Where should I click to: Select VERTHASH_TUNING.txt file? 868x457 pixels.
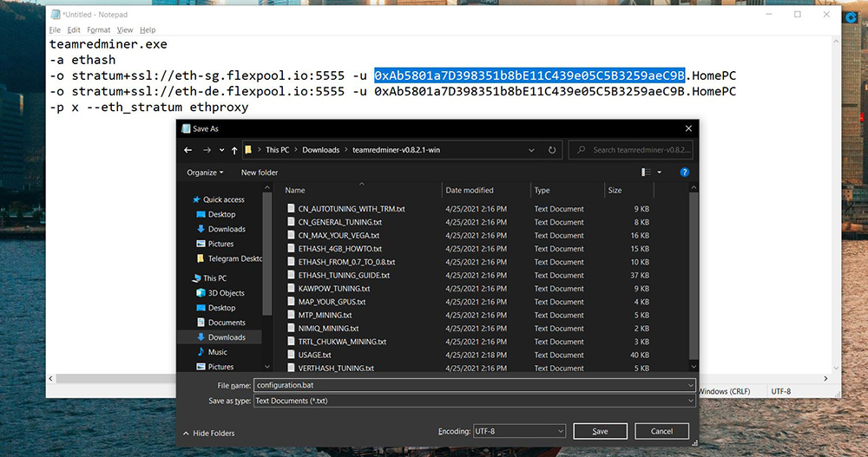(335, 368)
